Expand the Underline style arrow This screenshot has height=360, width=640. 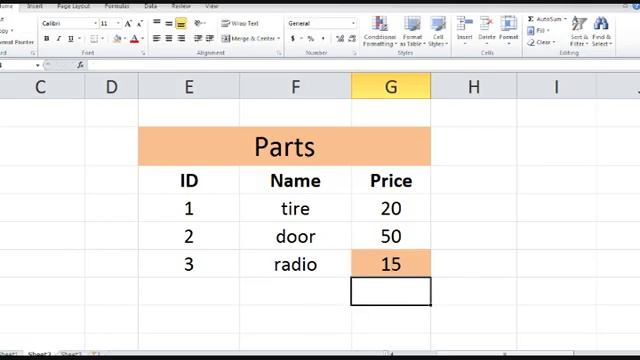pos(79,39)
